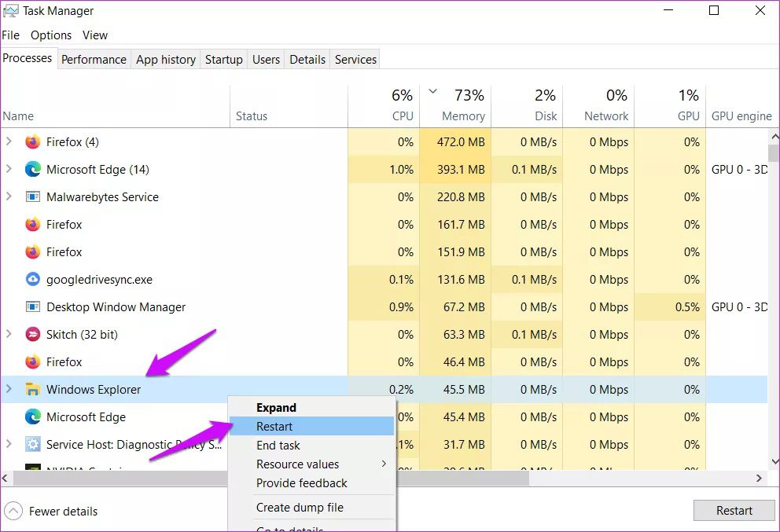Click the Malwarebytes Service icon

tap(33, 197)
